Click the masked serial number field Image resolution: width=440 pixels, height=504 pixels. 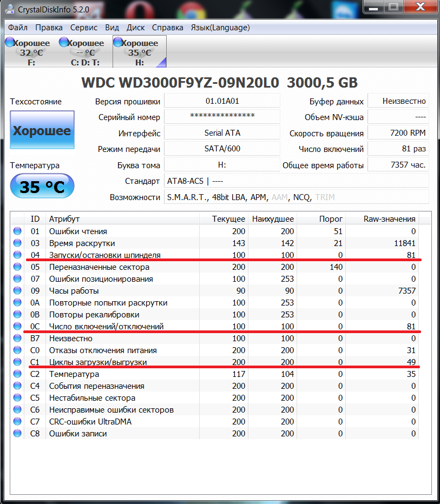click(x=222, y=117)
